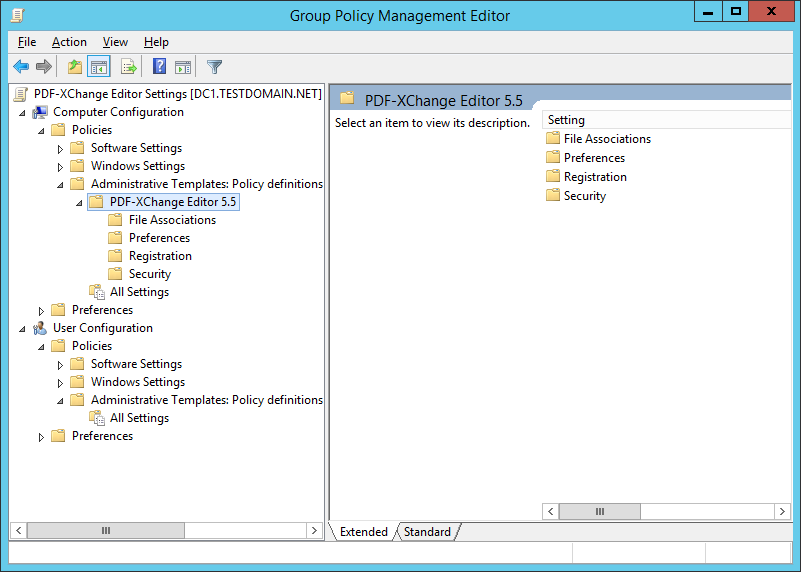Switch to the Standard tab
Image resolution: width=801 pixels, height=572 pixels.
pyautogui.click(x=427, y=532)
